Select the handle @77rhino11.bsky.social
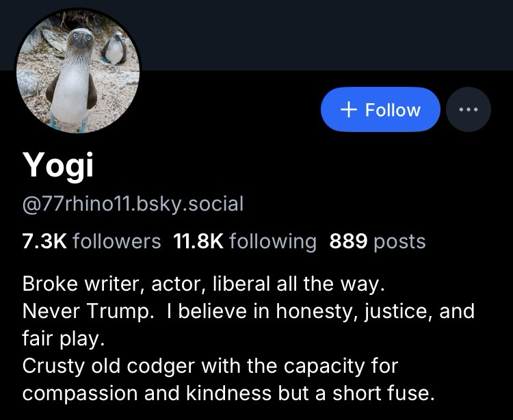 pos(133,203)
